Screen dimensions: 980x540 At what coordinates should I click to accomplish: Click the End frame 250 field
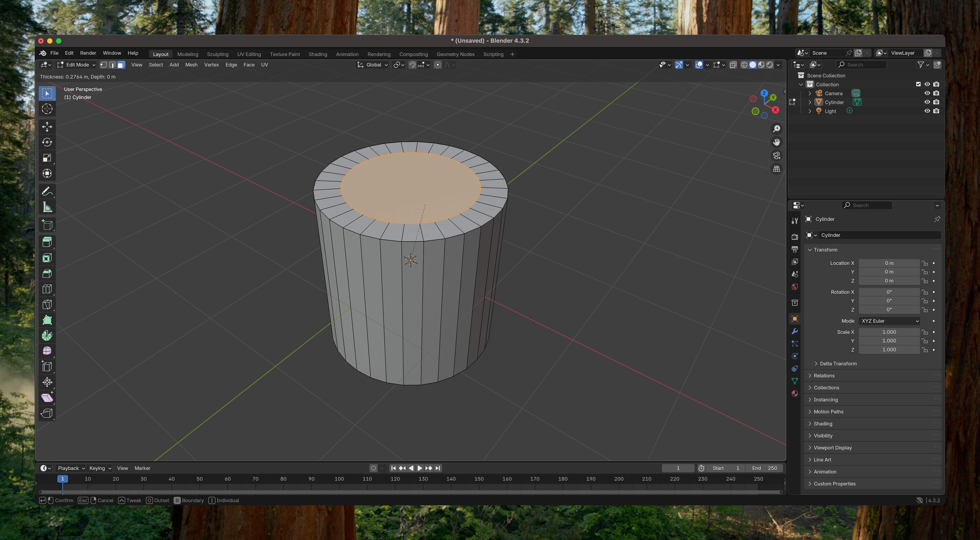(x=765, y=468)
